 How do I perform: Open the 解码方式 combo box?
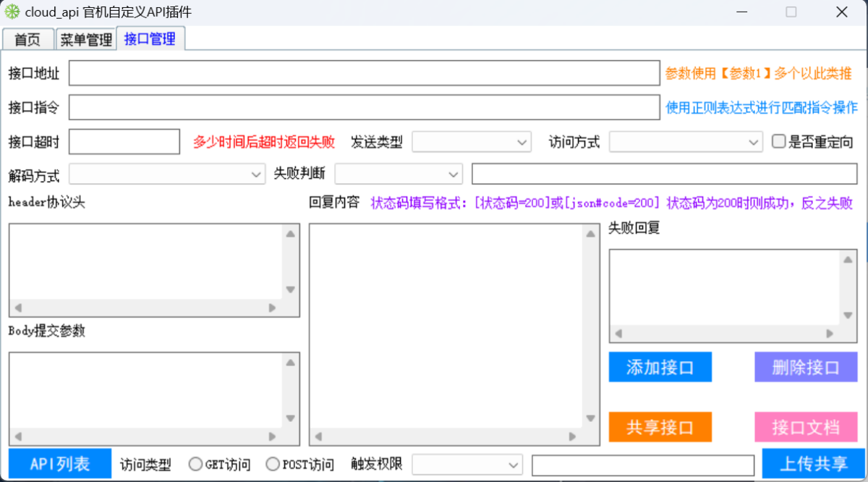(x=167, y=174)
